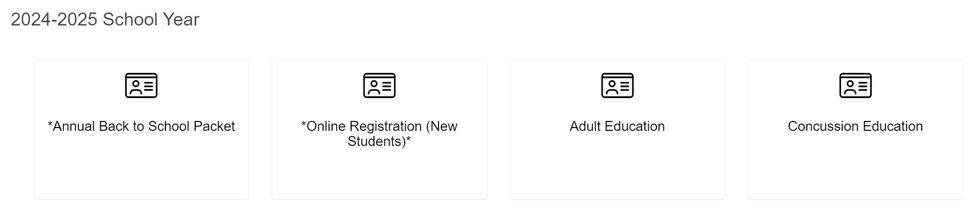Open the *Annual Back to School Packet form
This screenshot has height=222, width=980.
click(141, 126)
